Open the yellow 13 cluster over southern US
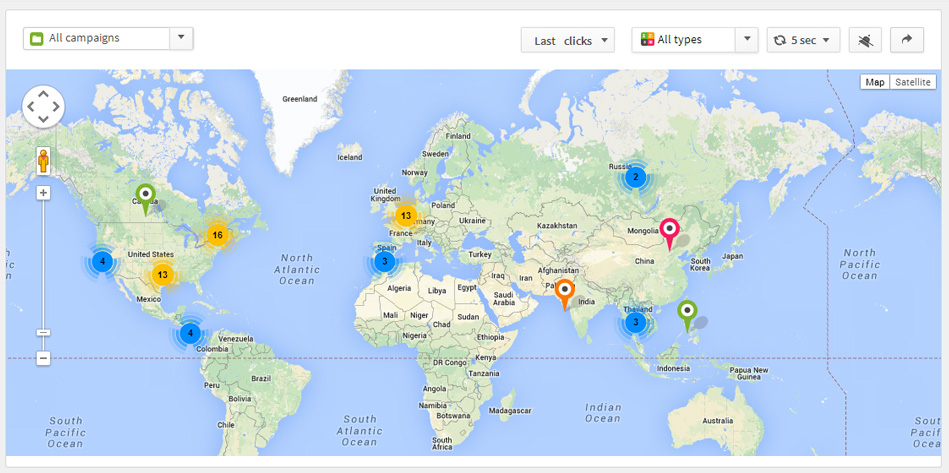949x473 pixels. pyautogui.click(x=162, y=275)
